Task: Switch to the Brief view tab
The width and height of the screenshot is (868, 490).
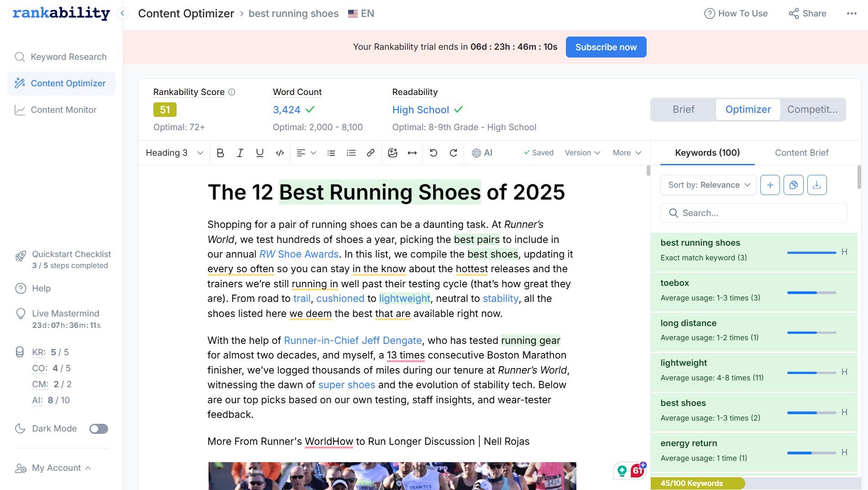Action: [683, 110]
